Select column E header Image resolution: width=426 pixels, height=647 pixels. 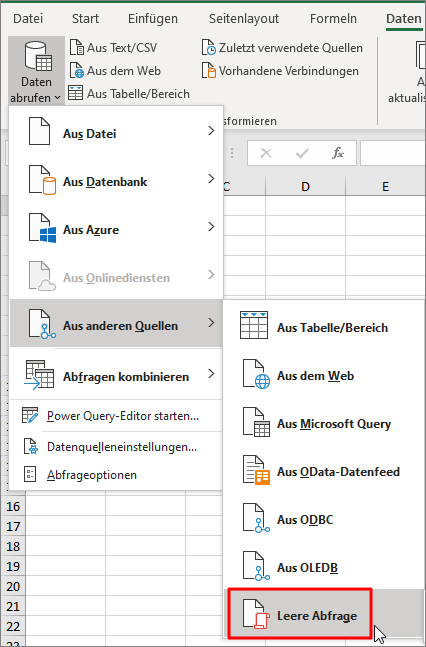click(x=386, y=187)
